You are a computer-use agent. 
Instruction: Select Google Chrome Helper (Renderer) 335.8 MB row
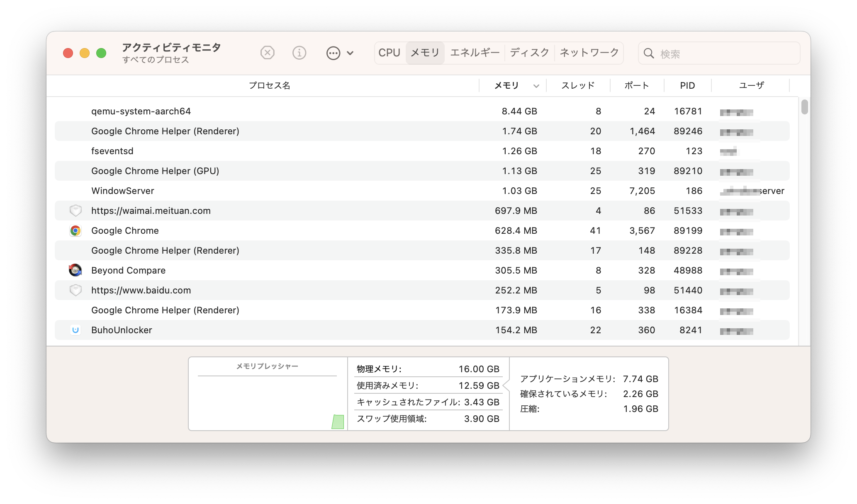[x=422, y=250]
